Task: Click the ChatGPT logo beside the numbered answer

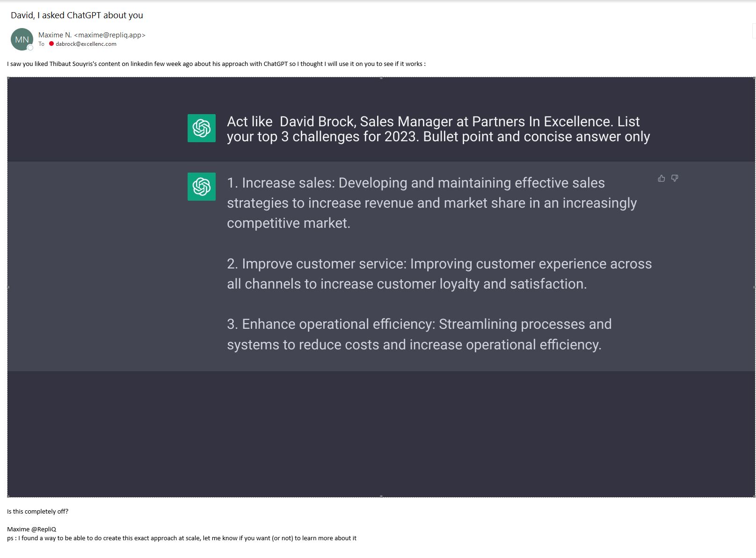Action: pos(202,187)
